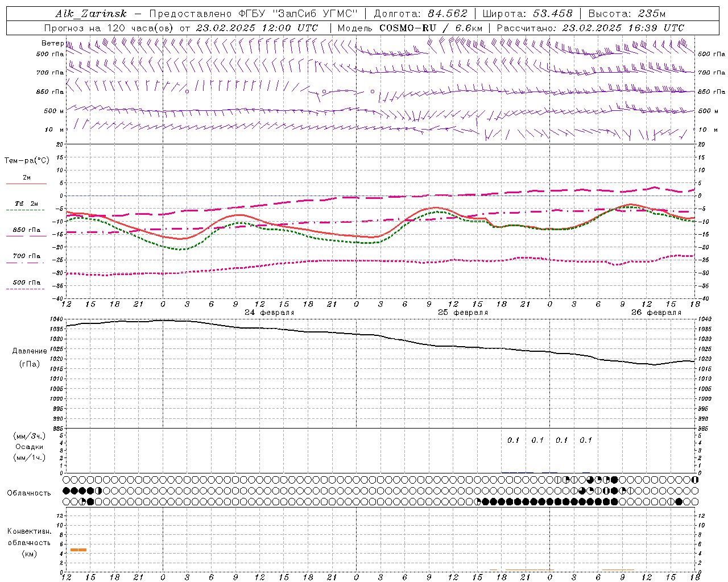Click the '10 м' wind level label on left
This screenshot has height=582, width=728.
point(54,130)
